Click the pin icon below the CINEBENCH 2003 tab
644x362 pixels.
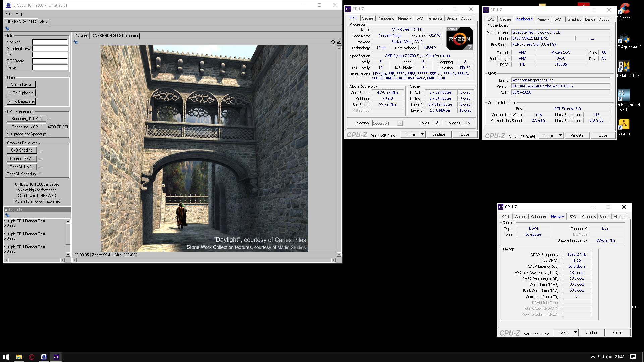(x=7, y=28)
